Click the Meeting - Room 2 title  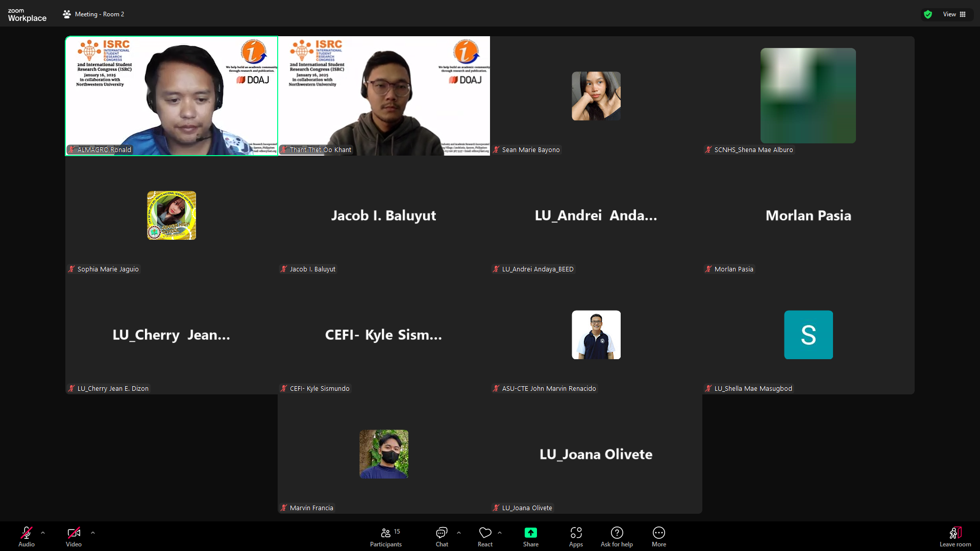[99, 14]
